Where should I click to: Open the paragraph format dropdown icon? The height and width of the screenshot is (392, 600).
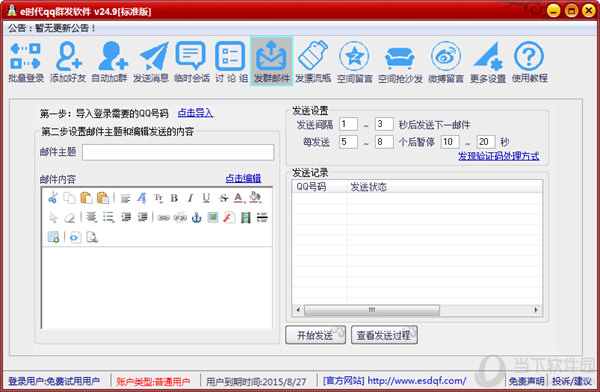[125, 198]
